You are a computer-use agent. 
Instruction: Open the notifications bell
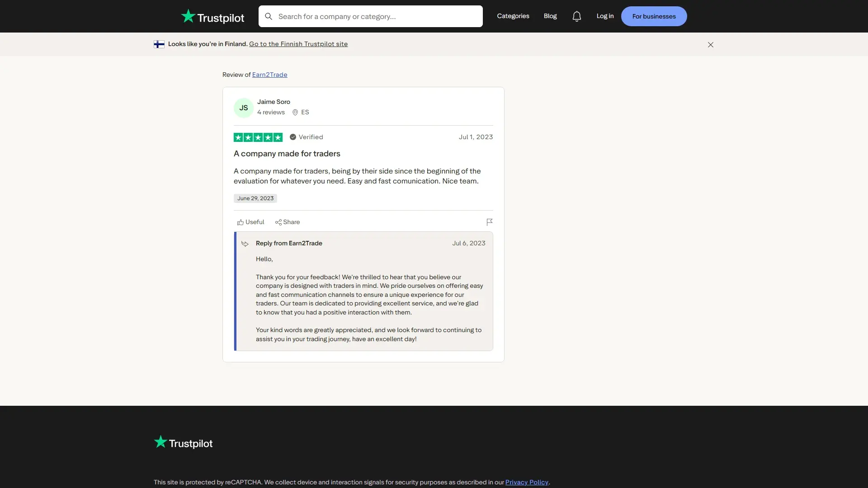pyautogui.click(x=577, y=16)
